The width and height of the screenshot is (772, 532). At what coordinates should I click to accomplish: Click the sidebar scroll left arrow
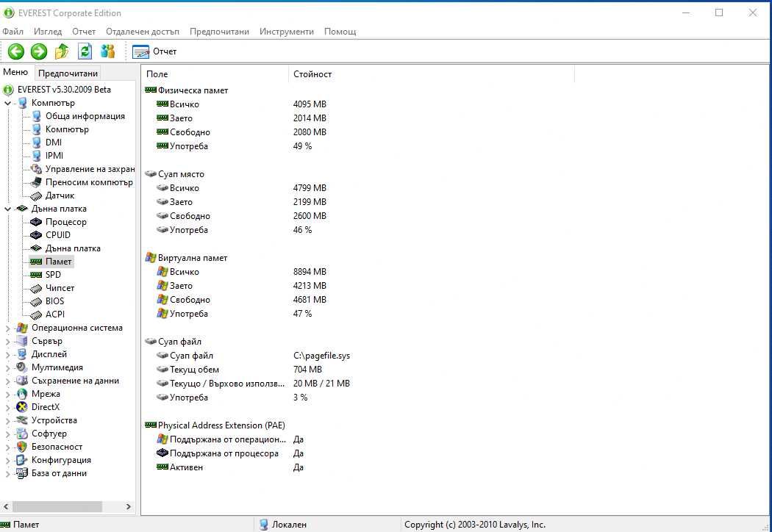[x=6, y=506]
